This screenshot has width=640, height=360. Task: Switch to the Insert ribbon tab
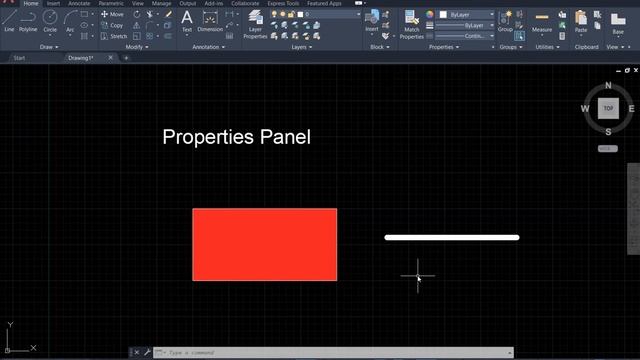(x=53, y=3)
